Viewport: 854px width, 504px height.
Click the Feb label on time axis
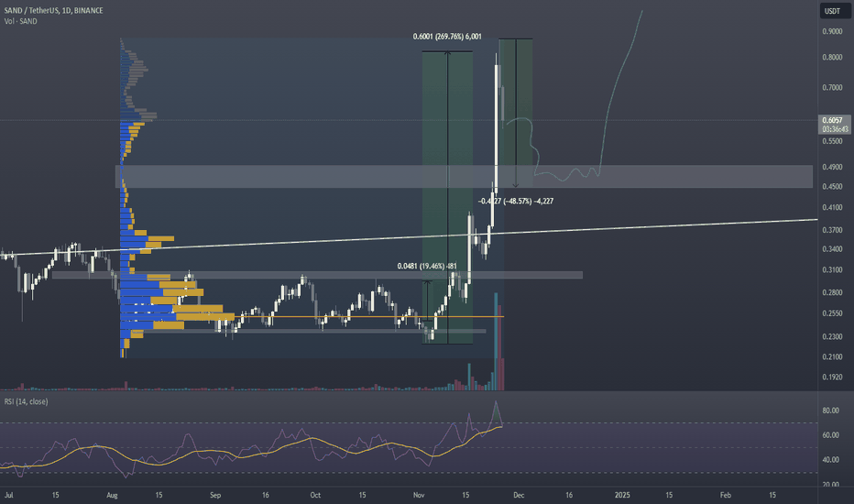coord(726,495)
